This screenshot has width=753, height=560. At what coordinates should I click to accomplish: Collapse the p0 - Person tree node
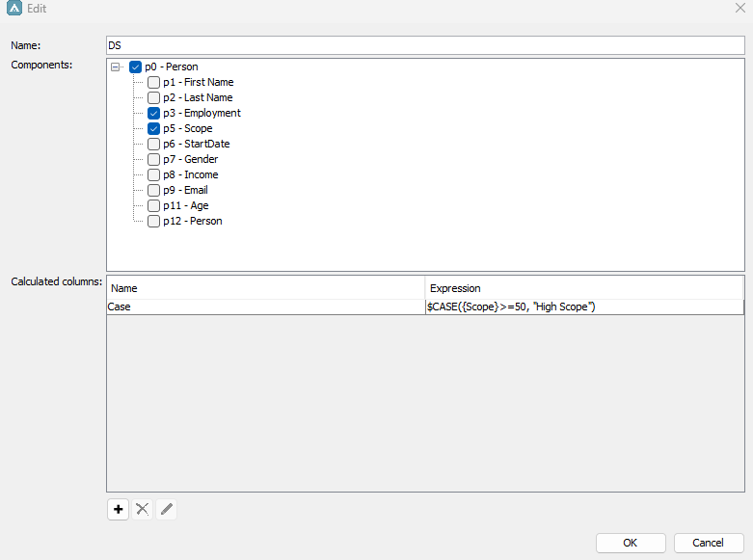tap(117, 67)
